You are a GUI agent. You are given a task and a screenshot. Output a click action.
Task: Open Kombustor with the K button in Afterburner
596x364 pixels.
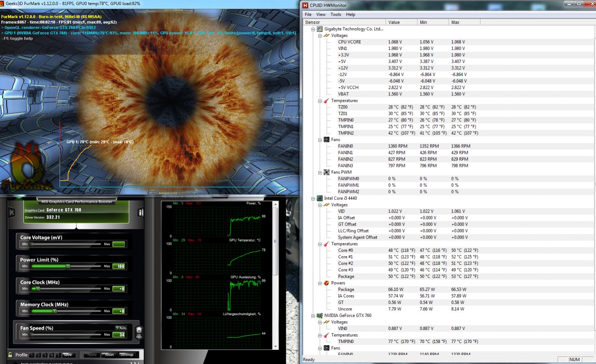click(x=12, y=212)
